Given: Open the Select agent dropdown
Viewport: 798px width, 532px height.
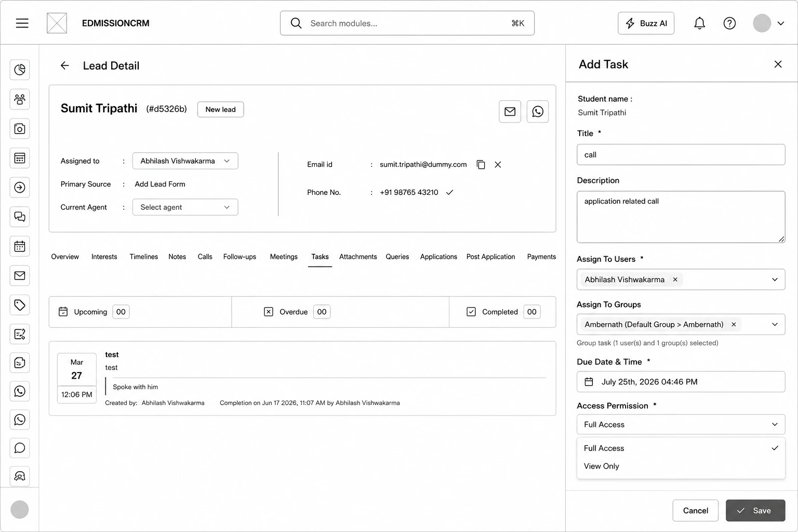Looking at the screenshot, I should (x=185, y=207).
